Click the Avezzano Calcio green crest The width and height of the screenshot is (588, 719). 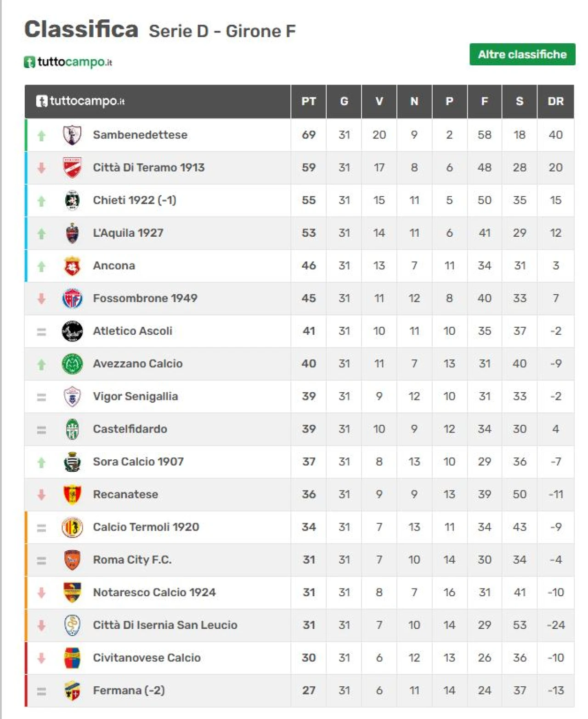coord(72,364)
